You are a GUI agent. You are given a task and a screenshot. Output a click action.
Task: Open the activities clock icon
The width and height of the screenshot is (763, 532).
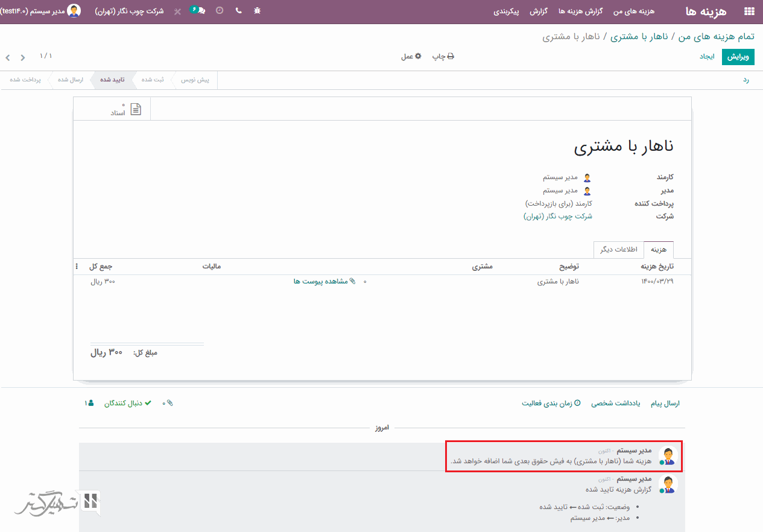click(x=219, y=11)
